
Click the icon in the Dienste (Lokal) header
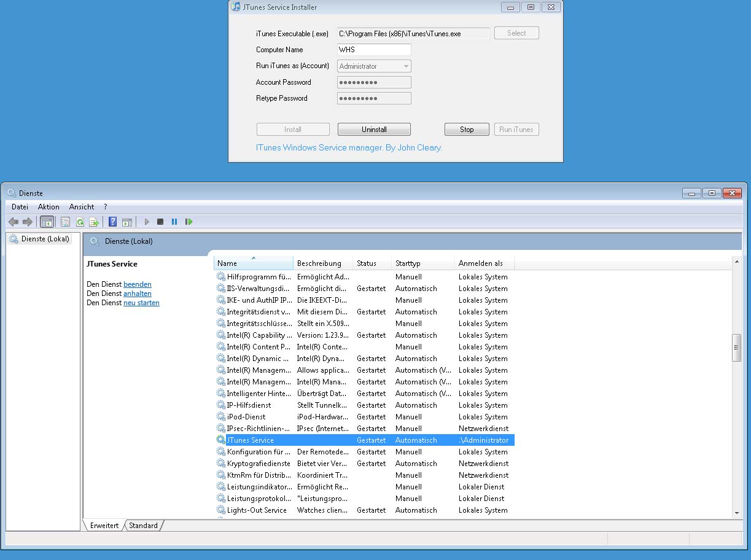click(x=95, y=241)
